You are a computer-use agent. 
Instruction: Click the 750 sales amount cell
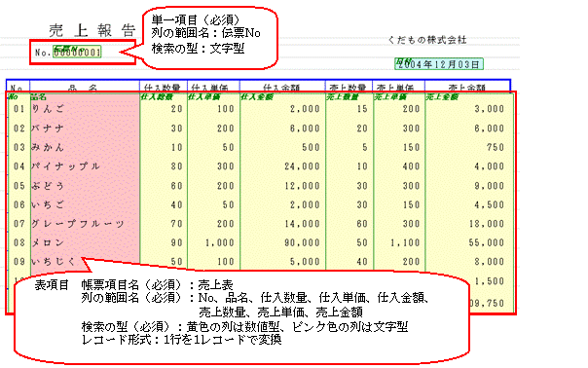click(x=496, y=147)
